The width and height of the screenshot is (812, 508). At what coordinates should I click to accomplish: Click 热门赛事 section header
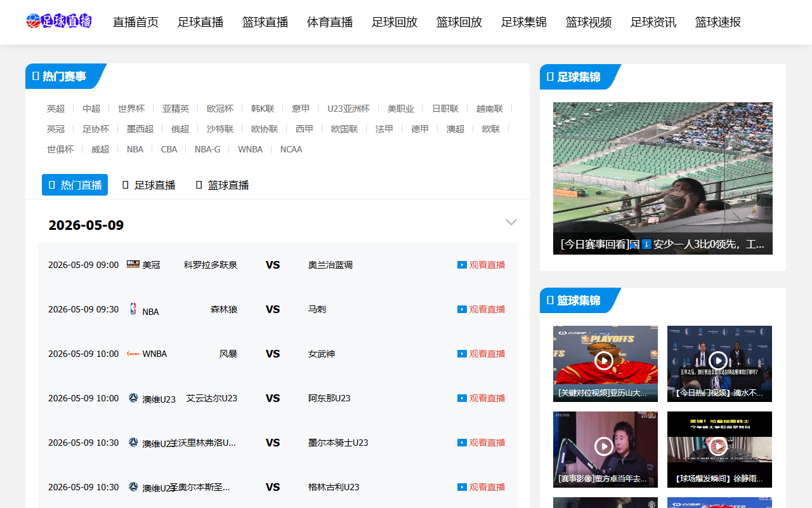pyautogui.click(x=64, y=76)
